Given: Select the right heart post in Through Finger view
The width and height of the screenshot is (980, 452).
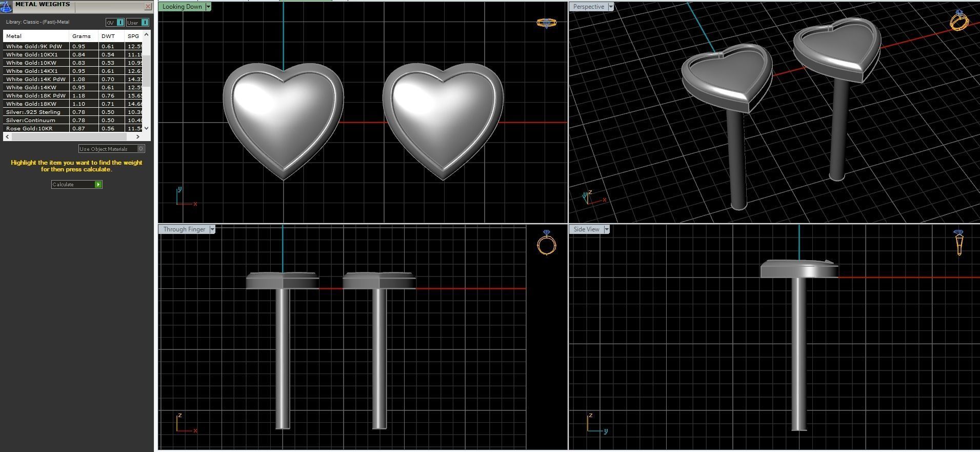Looking at the screenshot, I should click(x=379, y=359).
